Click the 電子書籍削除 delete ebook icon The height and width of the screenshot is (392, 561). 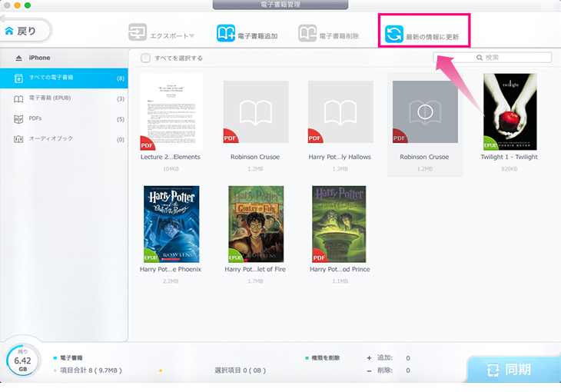coord(307,33)
